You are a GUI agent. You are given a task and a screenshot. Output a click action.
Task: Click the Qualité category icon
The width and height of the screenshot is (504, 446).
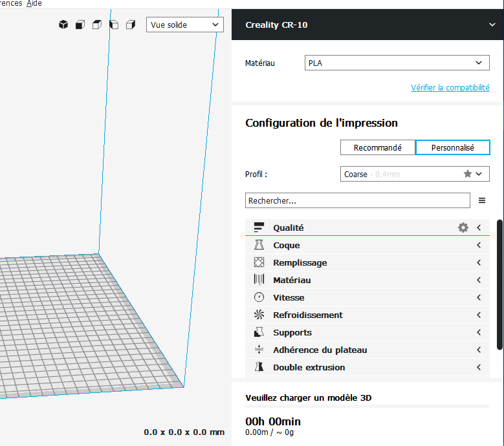[x=259, y=228]
